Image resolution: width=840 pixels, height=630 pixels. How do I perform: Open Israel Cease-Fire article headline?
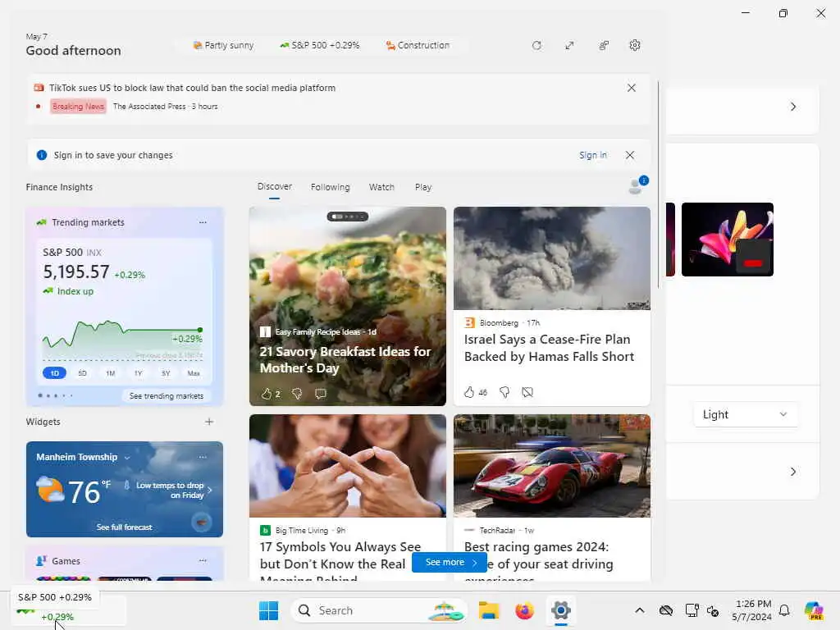(549, 348)
